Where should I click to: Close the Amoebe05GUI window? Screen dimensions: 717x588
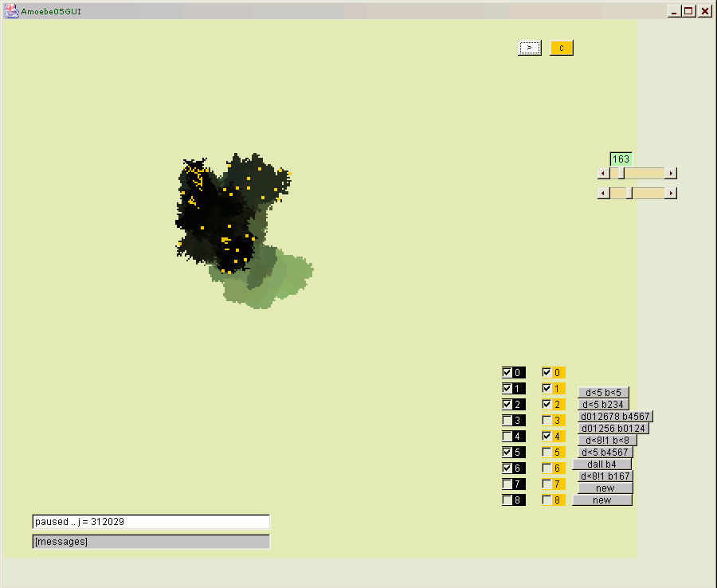pos(705,11)
